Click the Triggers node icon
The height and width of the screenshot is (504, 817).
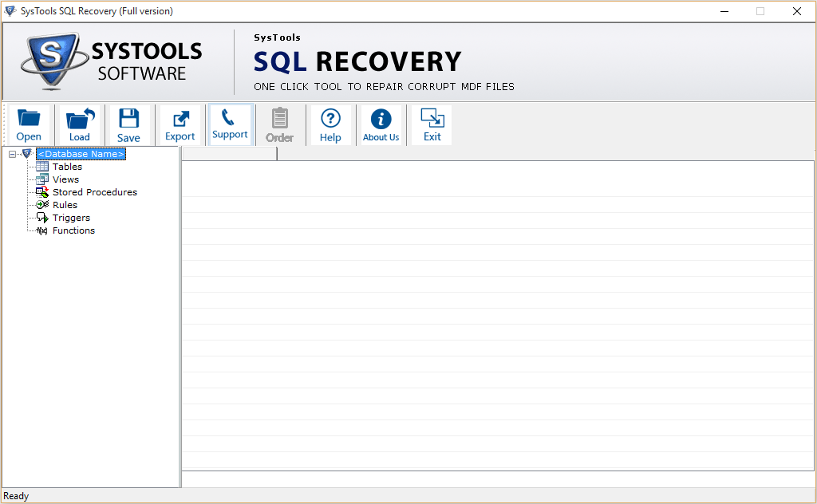click(x=42, y=218)
